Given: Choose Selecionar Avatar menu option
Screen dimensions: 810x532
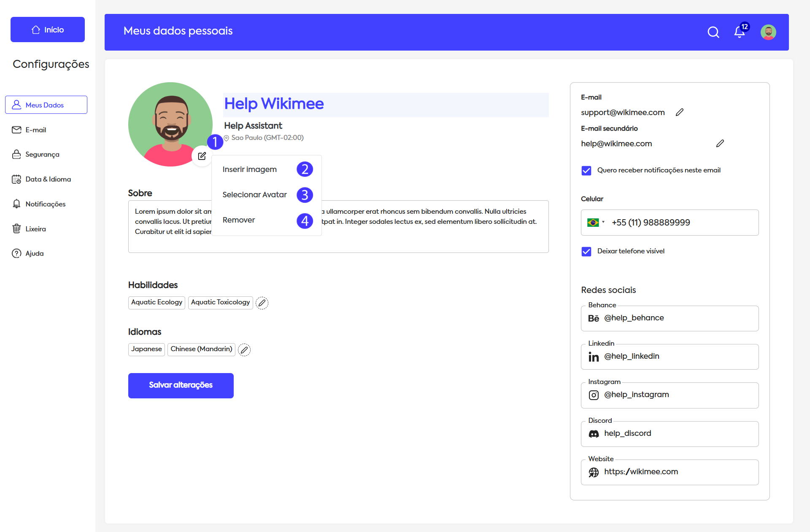Looking at the screenshot, I should 254,194.
